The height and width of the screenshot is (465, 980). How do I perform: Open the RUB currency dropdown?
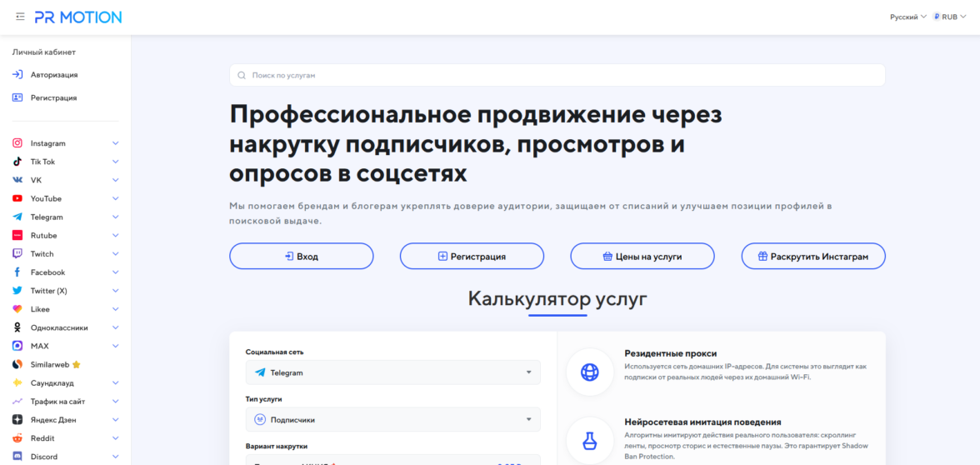pos(950,17)
